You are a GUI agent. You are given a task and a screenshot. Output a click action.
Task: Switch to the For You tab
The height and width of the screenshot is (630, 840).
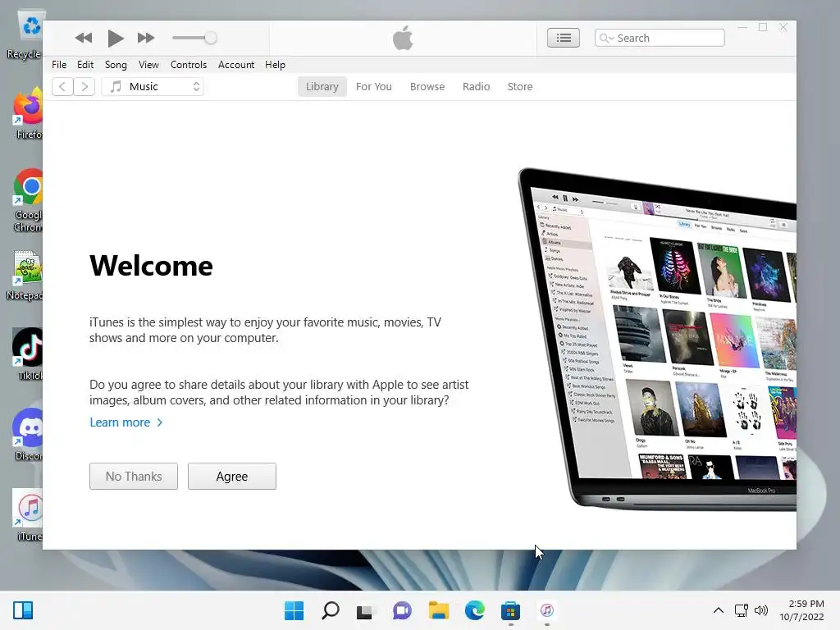tap(374, 87)
